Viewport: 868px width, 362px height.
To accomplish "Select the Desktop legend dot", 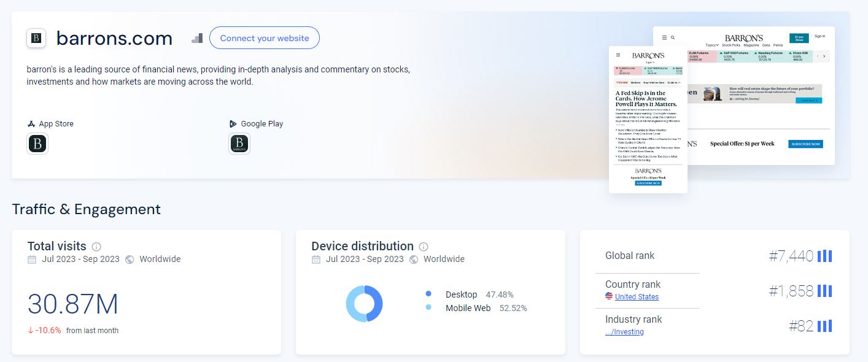I will pos(428,295).
